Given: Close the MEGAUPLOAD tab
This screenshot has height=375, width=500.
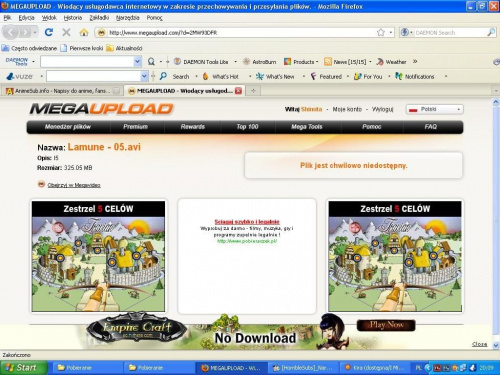Looking at the screenshot, I should click(238, 91).
